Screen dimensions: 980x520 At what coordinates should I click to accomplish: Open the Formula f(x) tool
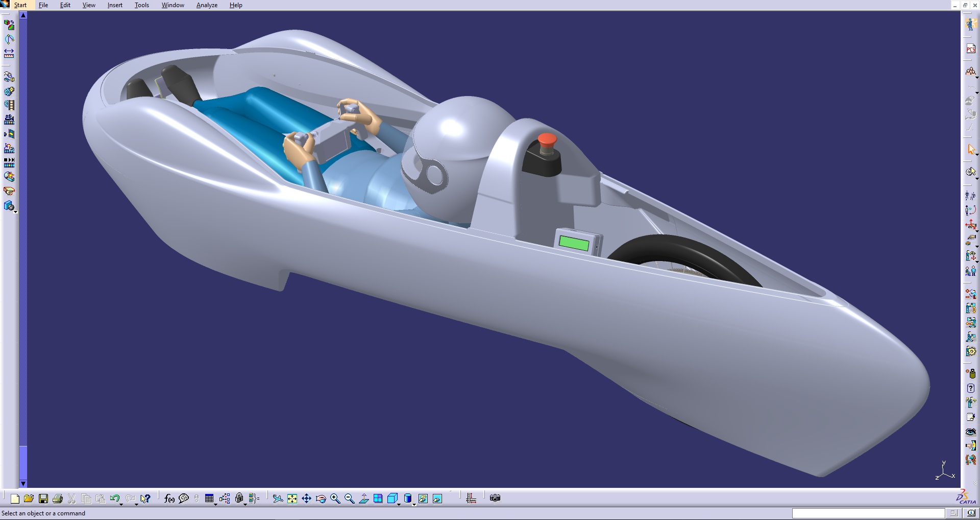pyautogui.click(x=169, y=499)
